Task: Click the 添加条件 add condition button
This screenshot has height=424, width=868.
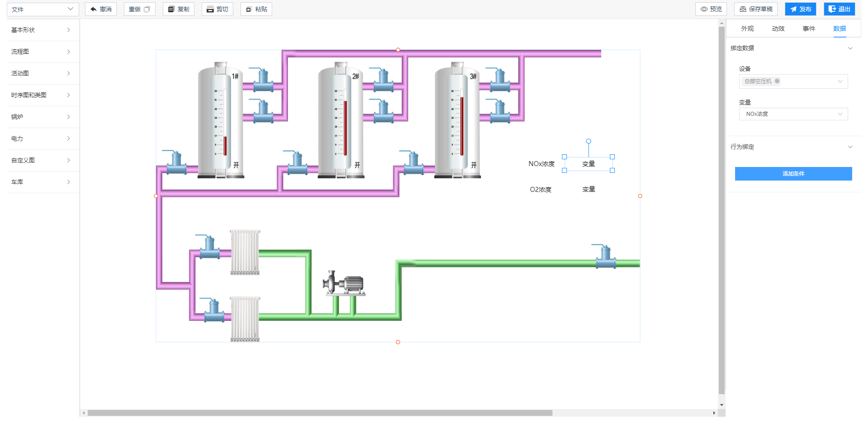Action: click(x=793, y=174)
